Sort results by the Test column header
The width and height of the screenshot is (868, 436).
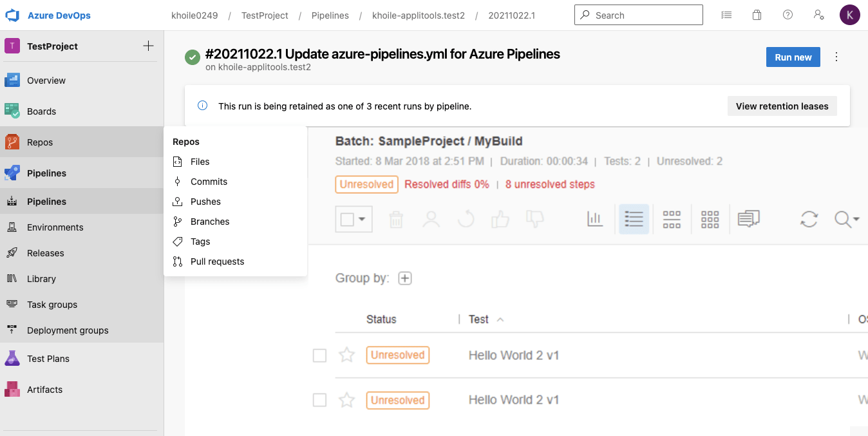coord(478,319)
